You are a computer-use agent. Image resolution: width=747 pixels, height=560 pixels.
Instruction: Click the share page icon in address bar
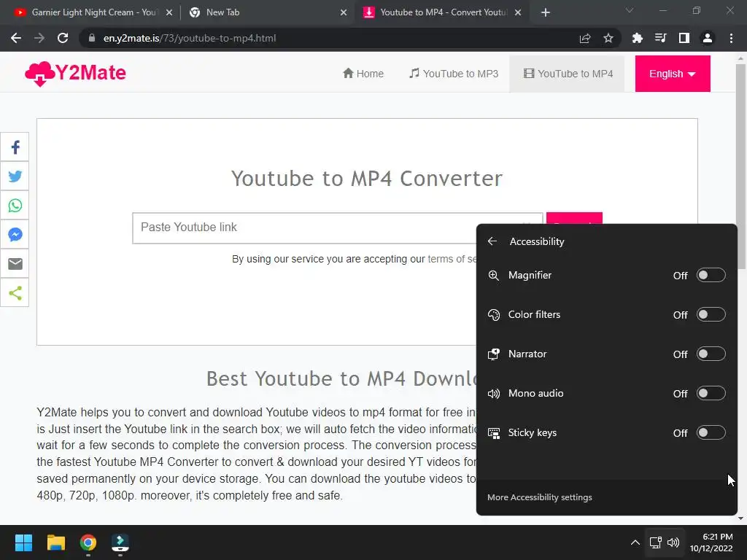pos(585,38)
